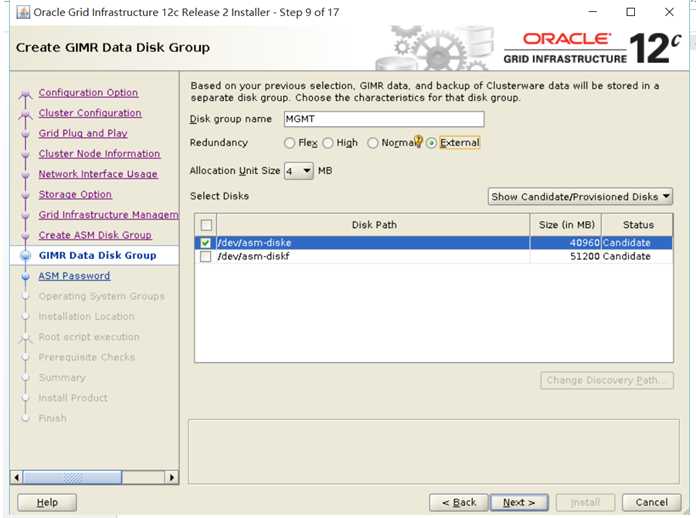The image size is (696, 518).
Task: Click the Next button
Action: tap(519, 502)
